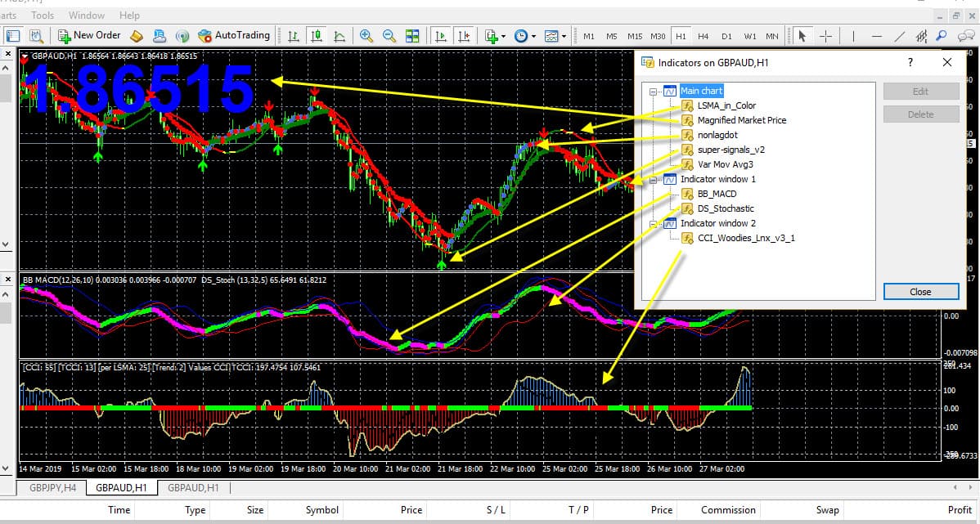Click the tile windows icon

pyautogui.click(x=412, y=36)
